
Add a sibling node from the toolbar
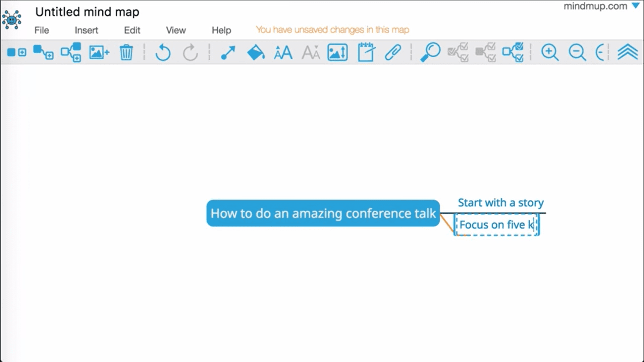tap(16, 52)
